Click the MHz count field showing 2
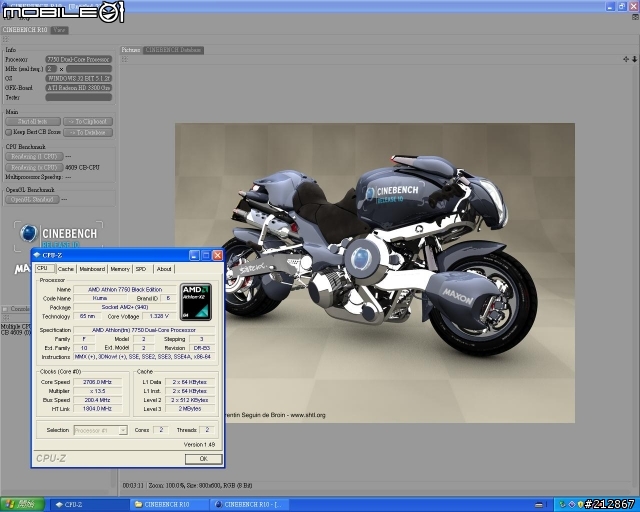This screenshot has height=512, width=640. (x=51, y=69)
